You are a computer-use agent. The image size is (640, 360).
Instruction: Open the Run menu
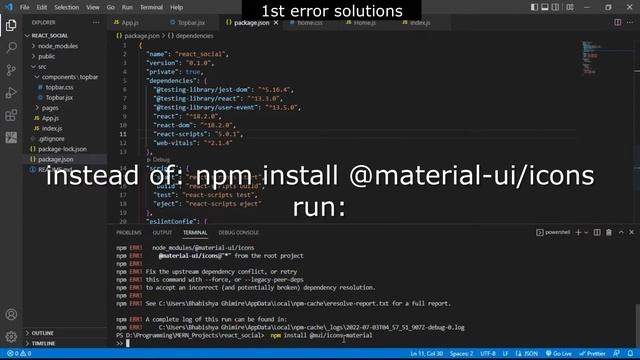click(127, 7)
